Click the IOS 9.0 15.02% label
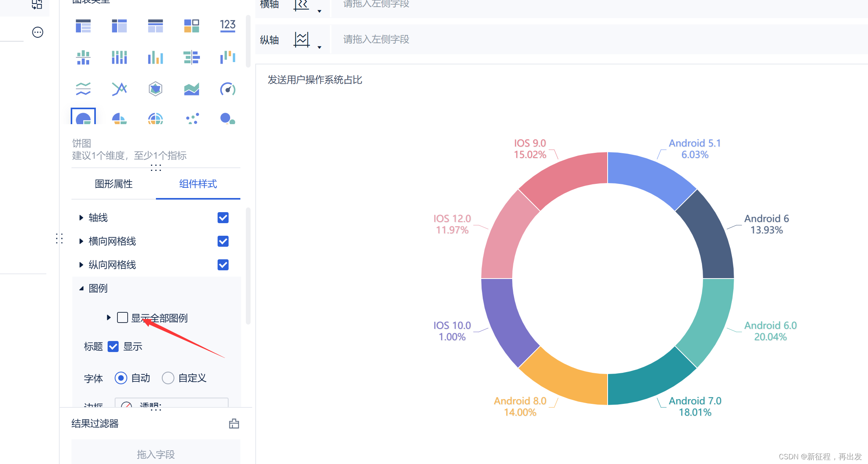 [x=530, y=149]
